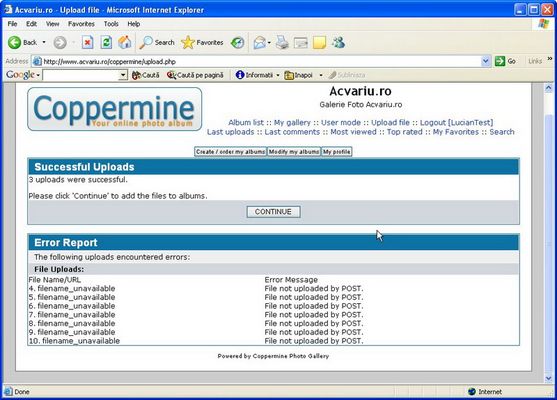557x400 pixels.
Task: Click the green Go arrow button
Action: click(500, 61)
